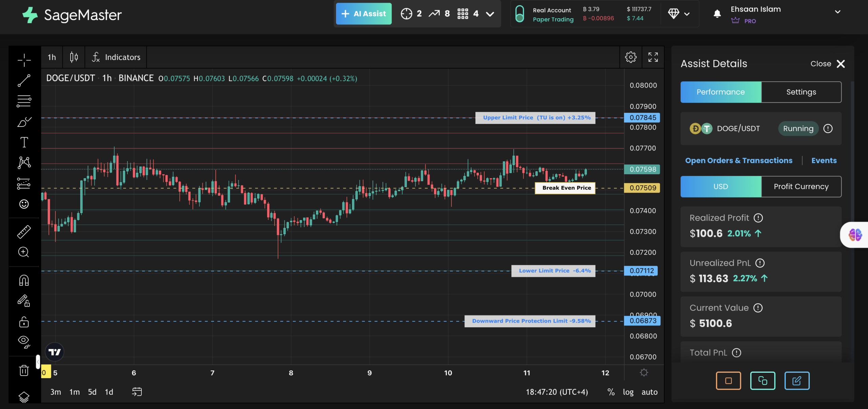The width and height of the screenshot is (868, 409).
Task: Select the trend line drawing tool
Action: pyautogui.click(x=24, y=81)
